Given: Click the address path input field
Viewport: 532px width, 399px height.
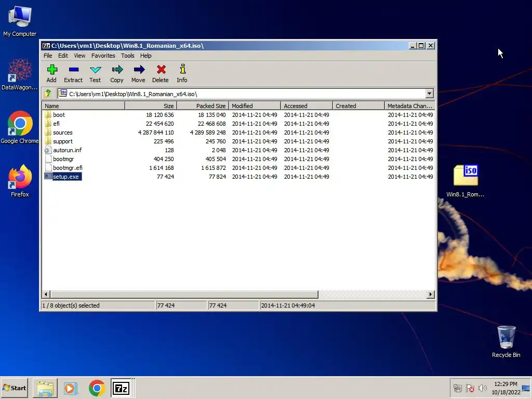Looking at the screenshot, I should pos(241,94).
